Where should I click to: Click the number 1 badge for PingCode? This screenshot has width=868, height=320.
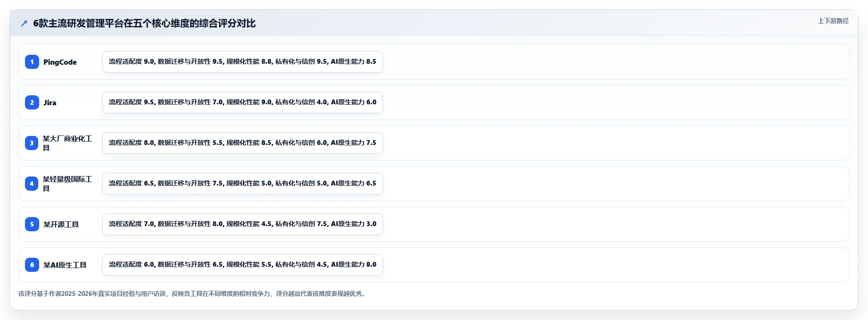[x=32, y=62]
